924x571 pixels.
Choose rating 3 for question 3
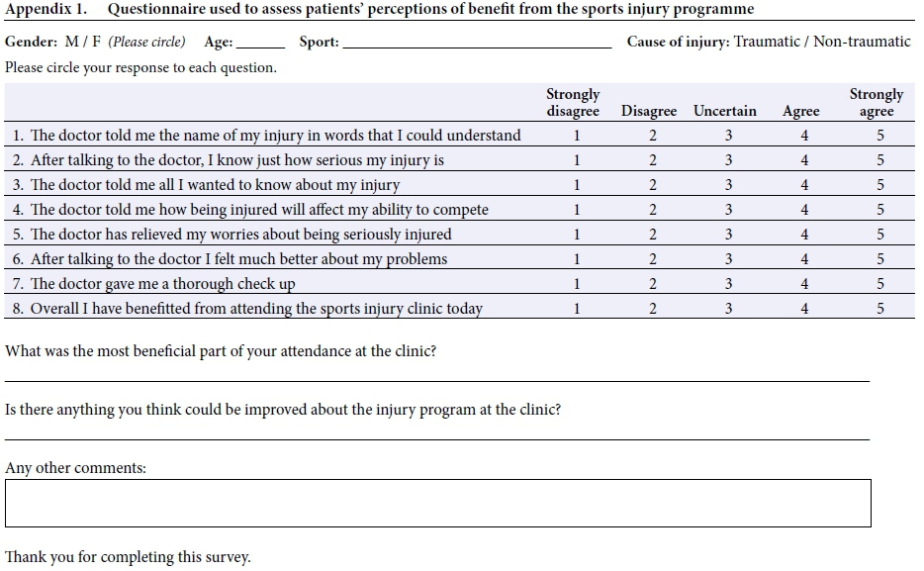click(728, 185)
